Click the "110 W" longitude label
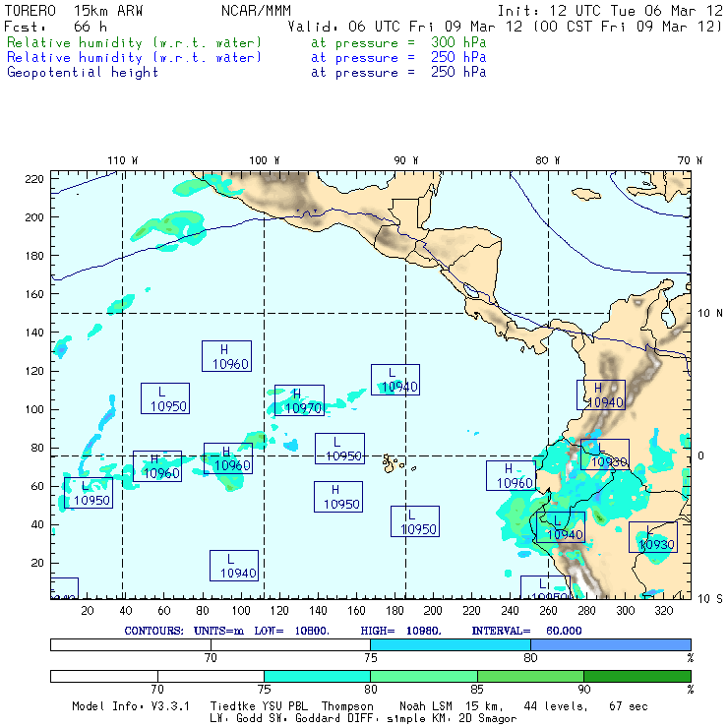The image size is (728, 728). (x=123, y=160)
